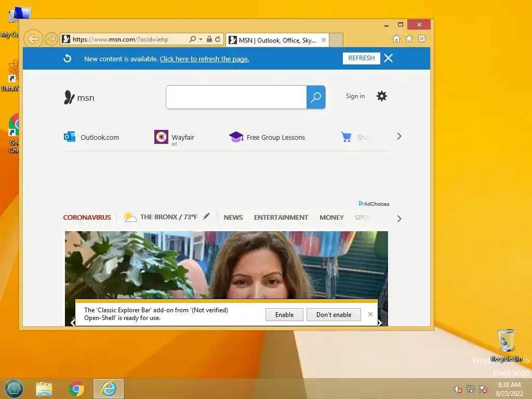This screenshot has width=532, height=399.
Task: Open Free Group Lessons shortcut
Action: click(267, 137)
